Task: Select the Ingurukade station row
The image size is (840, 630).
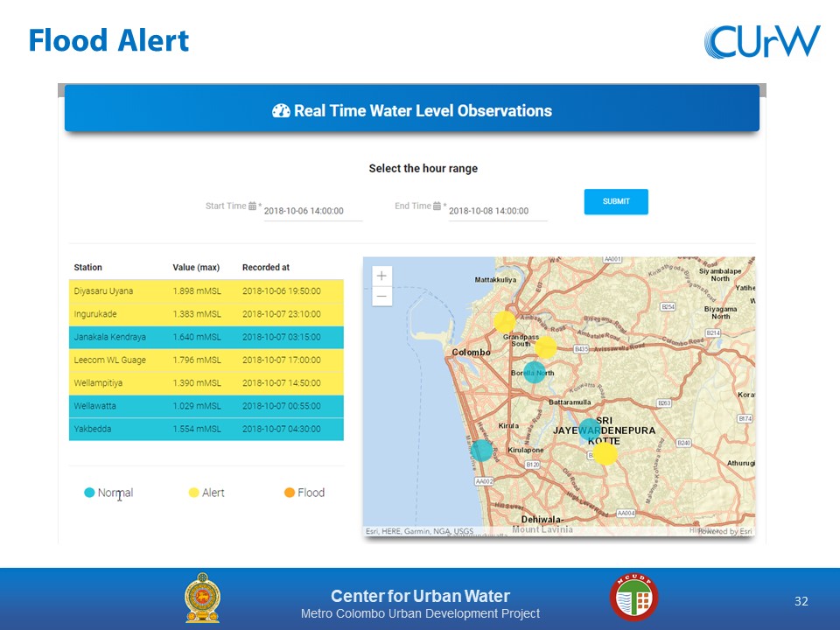Action: (x=206, y=314)
